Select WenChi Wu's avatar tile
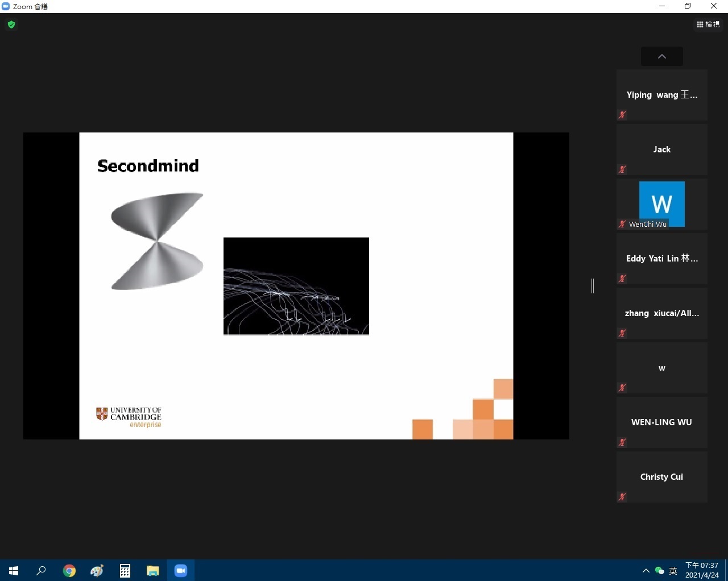728x581 pixels. click(661, 204)
